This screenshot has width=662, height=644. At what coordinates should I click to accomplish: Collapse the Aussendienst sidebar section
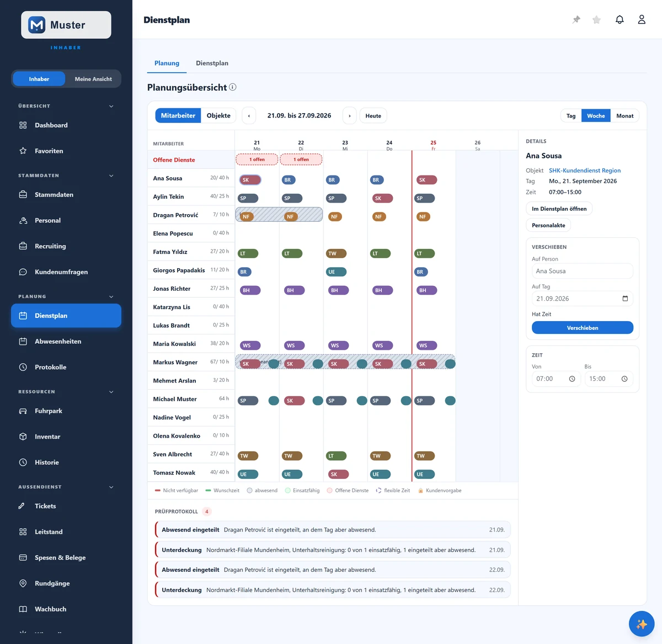[111, 487]
